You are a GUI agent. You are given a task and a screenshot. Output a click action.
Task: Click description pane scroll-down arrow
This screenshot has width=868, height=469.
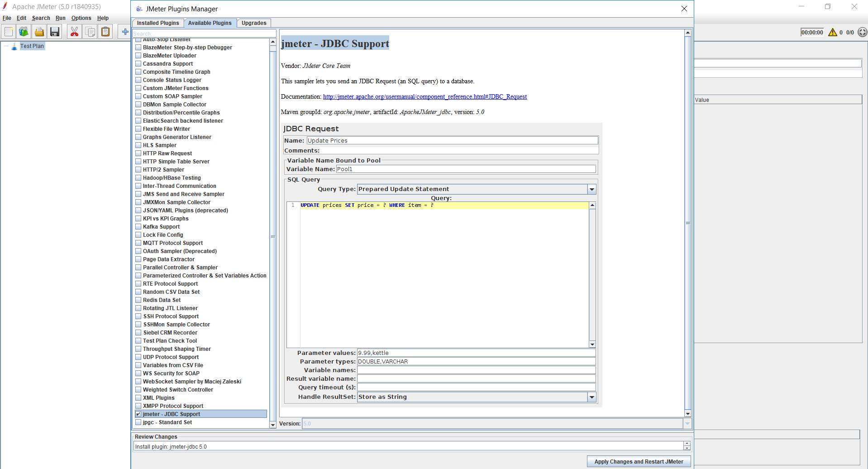tap(688, 413)
